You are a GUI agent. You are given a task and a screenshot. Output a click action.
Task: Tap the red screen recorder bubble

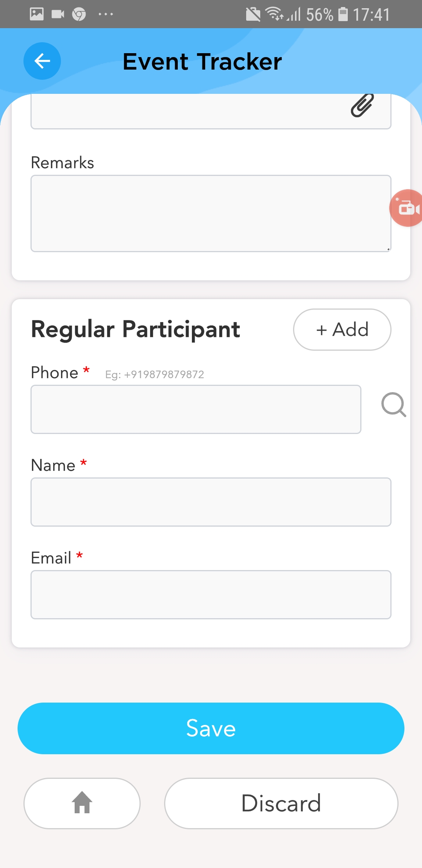tap(407, 208)
